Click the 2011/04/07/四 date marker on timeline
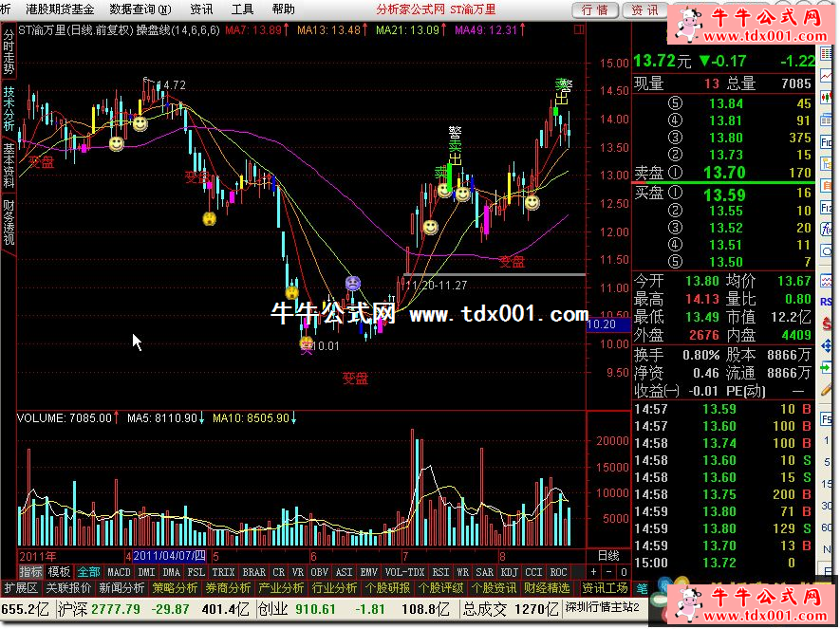This screenshot has width=840, height=629. coord(169,556)
